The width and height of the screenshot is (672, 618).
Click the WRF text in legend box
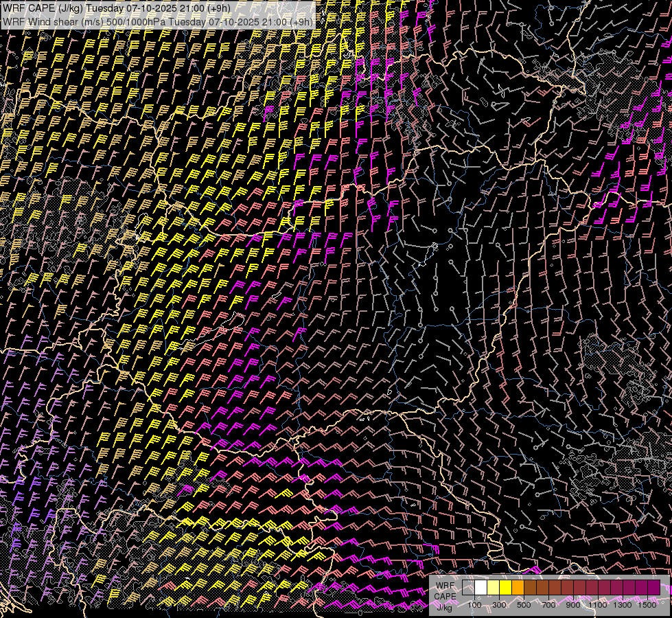click(445, 586)
